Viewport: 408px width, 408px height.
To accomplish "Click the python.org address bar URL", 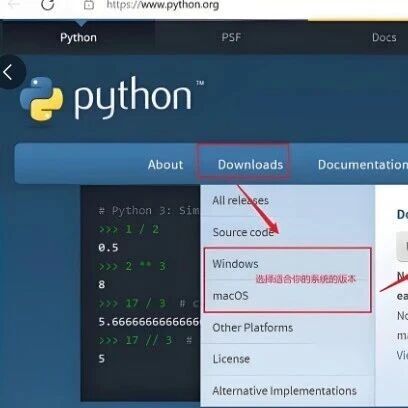I will (163, 5).
